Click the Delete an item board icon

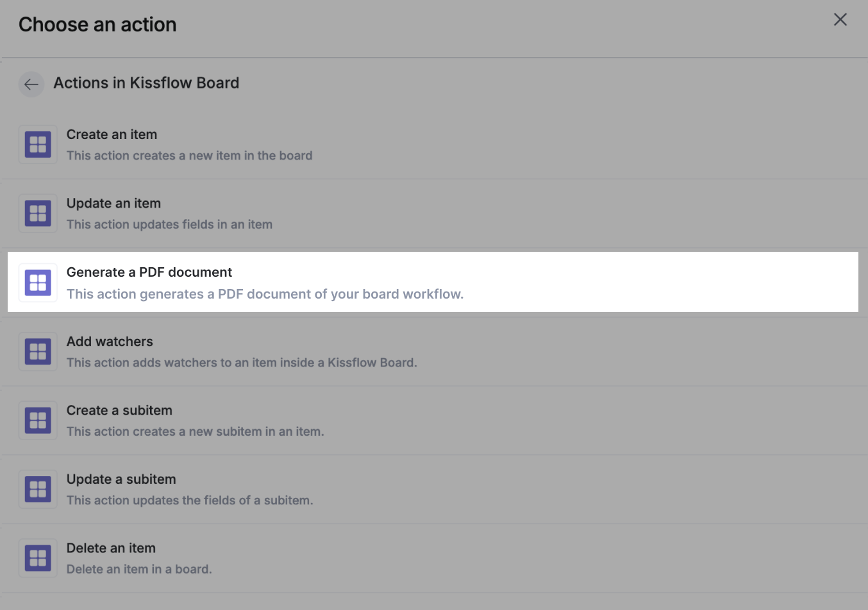point(38,558)
